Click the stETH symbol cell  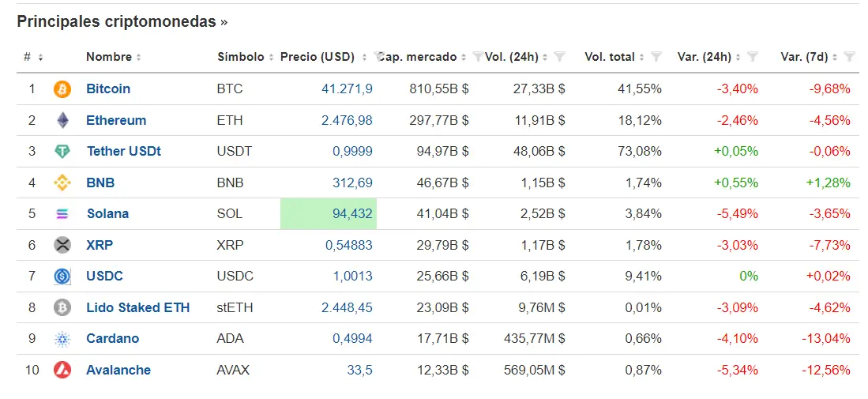(x=235, y=307)
